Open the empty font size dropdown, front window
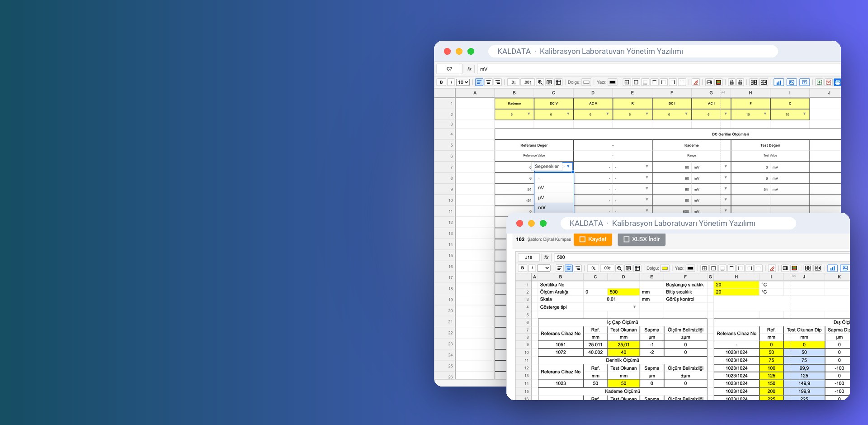This screenshot has width=868, height=425. (x=543, y=268)
